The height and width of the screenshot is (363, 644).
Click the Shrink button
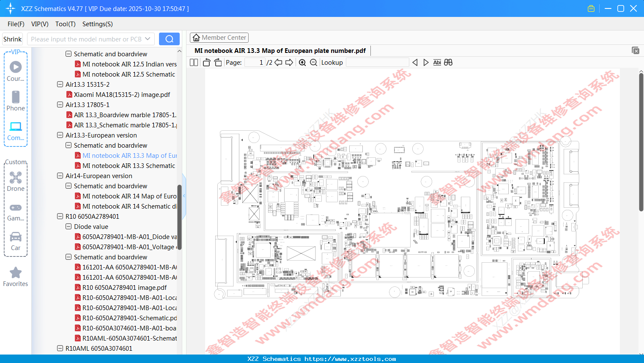pos(12,39)
